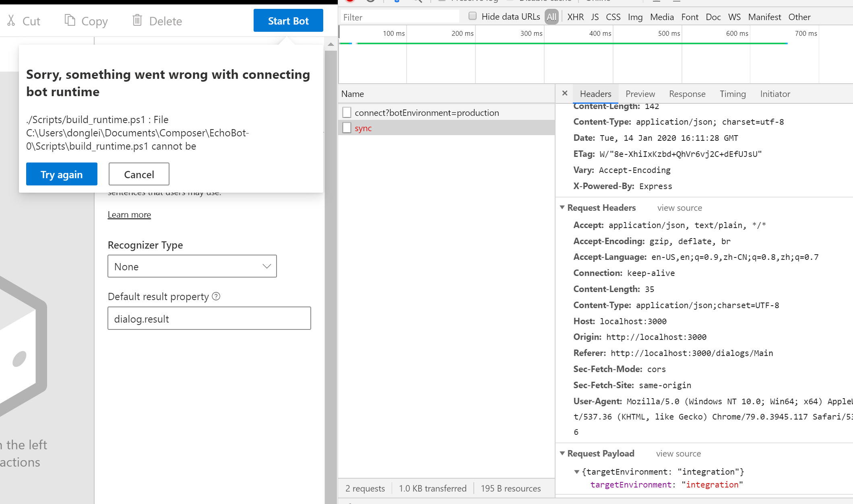Switch to the Response tab
This screenshot has width=853, height=504.
pyautogui.click(x=687, y=94)
